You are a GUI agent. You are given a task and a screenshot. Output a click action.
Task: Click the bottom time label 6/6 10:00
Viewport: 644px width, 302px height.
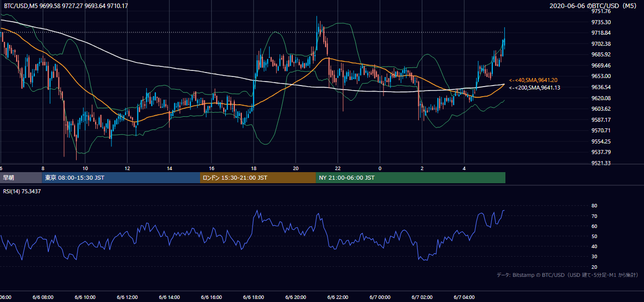85,297
